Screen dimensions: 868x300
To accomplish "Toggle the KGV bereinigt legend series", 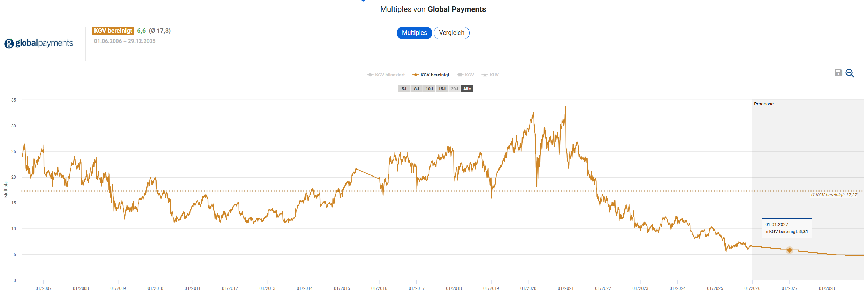I will 431,75.
